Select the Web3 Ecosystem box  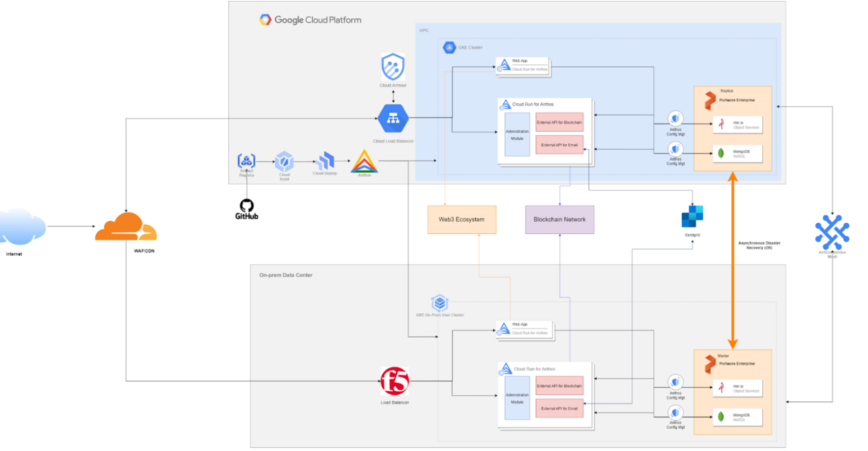462,220
